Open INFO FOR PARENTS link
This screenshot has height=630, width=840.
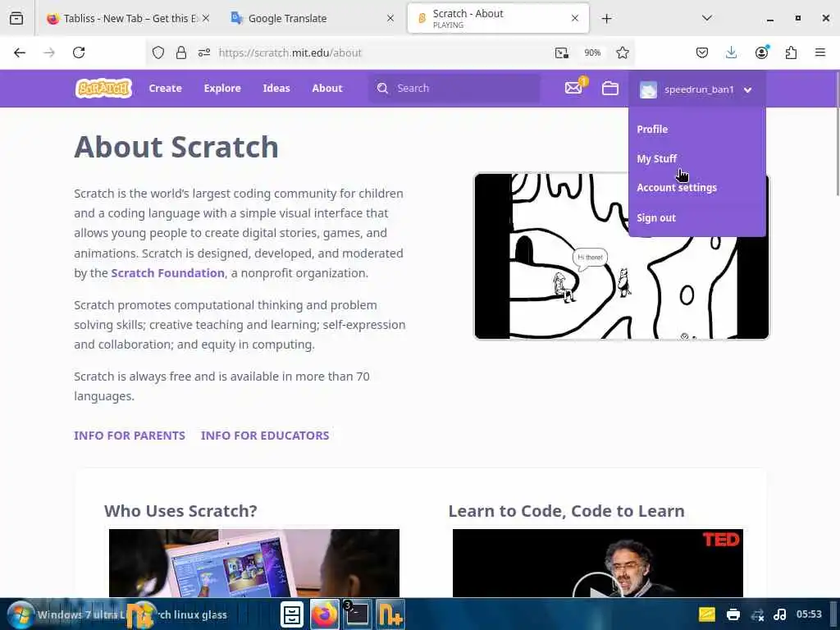pyautogui.click(x=130, y=436)
